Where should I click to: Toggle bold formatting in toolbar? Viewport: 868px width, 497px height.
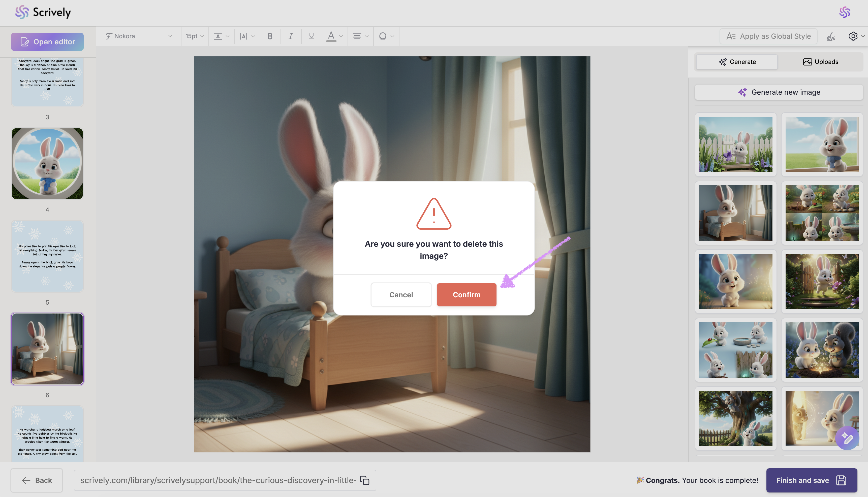point(270,36)
